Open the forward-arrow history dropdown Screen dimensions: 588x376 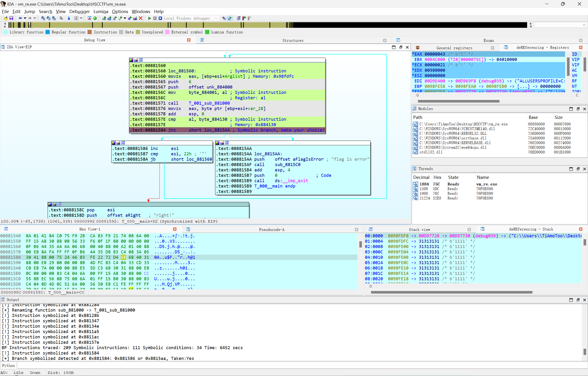[35, 18]
